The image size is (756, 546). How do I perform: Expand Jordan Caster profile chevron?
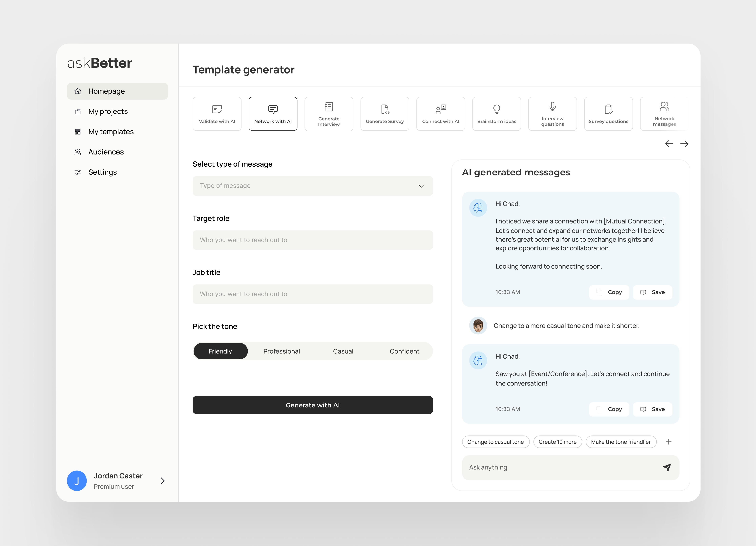163,480
